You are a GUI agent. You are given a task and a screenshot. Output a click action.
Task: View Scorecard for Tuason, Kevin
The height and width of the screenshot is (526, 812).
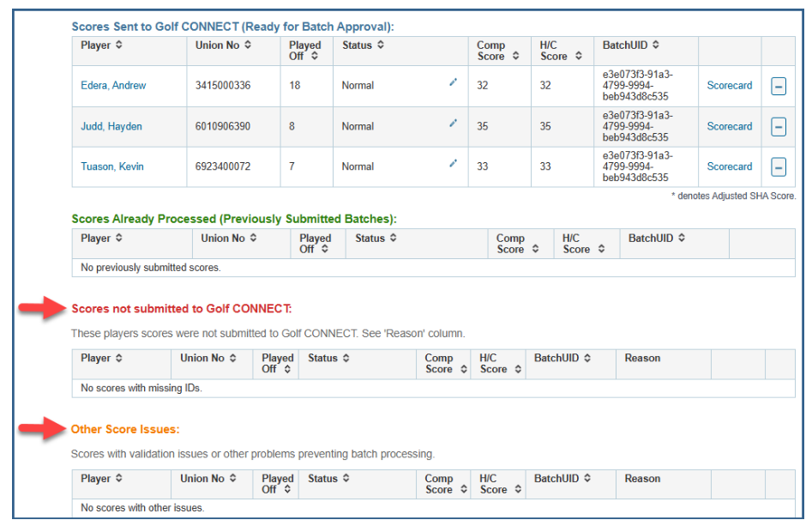[730, 166]
